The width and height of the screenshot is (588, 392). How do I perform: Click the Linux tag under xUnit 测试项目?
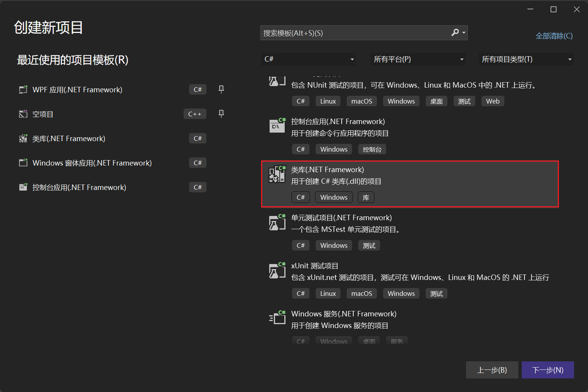click(x=328, y=294)
